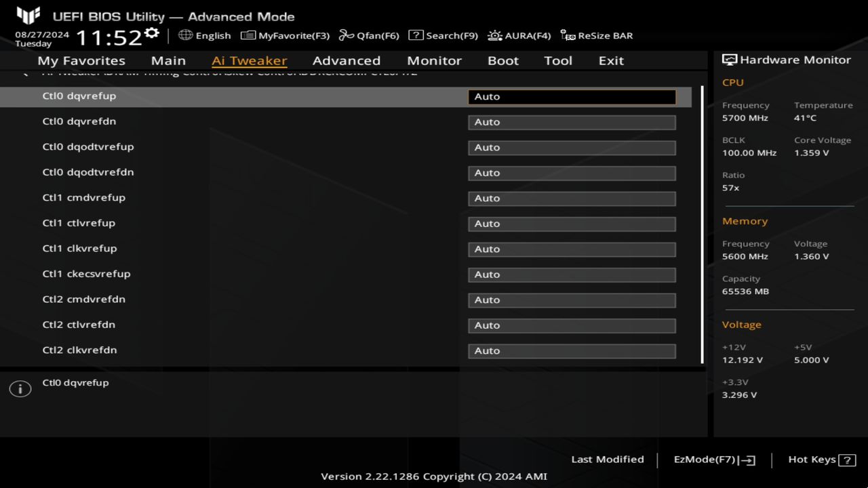Click the Hardware Monitor icon

tap(730, 60)
